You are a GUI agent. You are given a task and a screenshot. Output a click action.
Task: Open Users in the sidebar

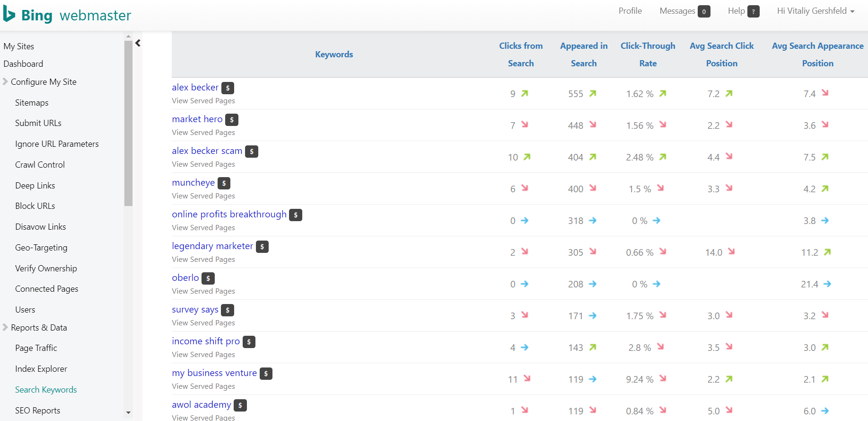pos(25,309)
